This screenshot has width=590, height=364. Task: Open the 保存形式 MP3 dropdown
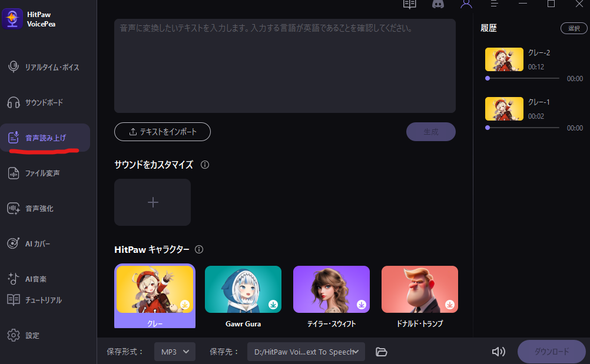[x=175, y=352]
